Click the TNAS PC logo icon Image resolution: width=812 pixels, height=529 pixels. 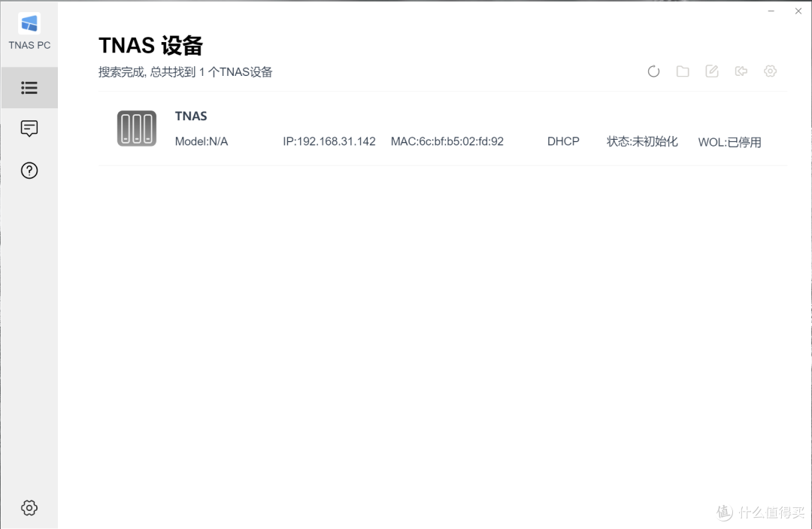coord(29,24)
